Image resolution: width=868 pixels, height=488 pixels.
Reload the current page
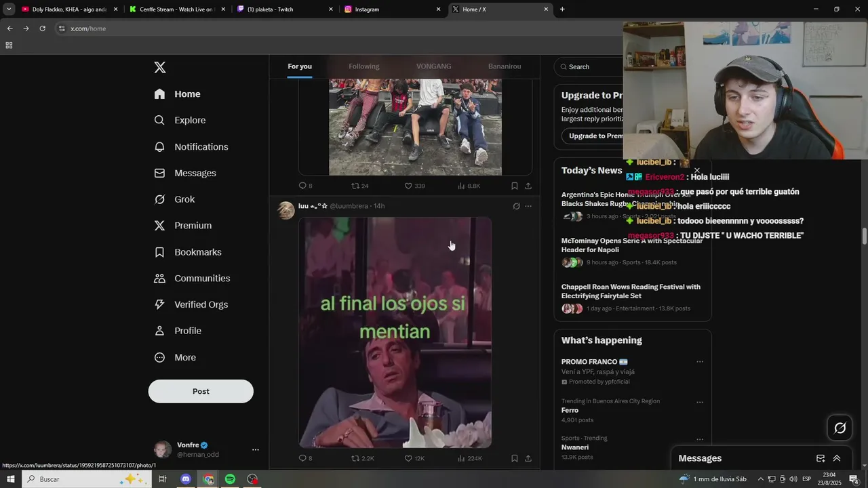point(42,28)
